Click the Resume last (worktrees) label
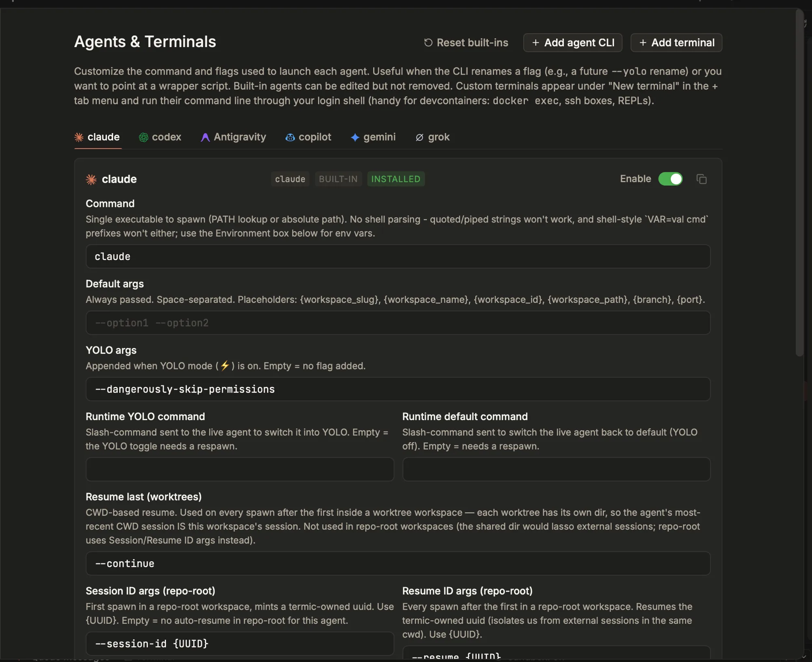 tap(144, 497)
